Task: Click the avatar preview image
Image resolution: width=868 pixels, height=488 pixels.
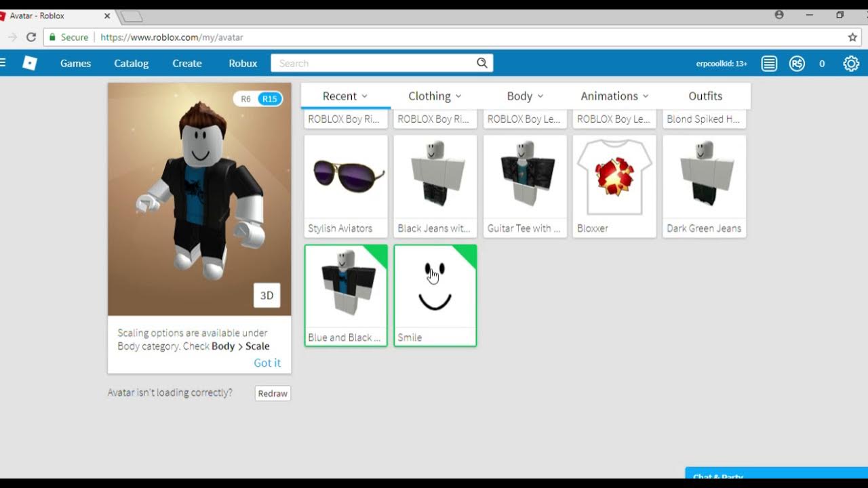Action: (199, 199)
